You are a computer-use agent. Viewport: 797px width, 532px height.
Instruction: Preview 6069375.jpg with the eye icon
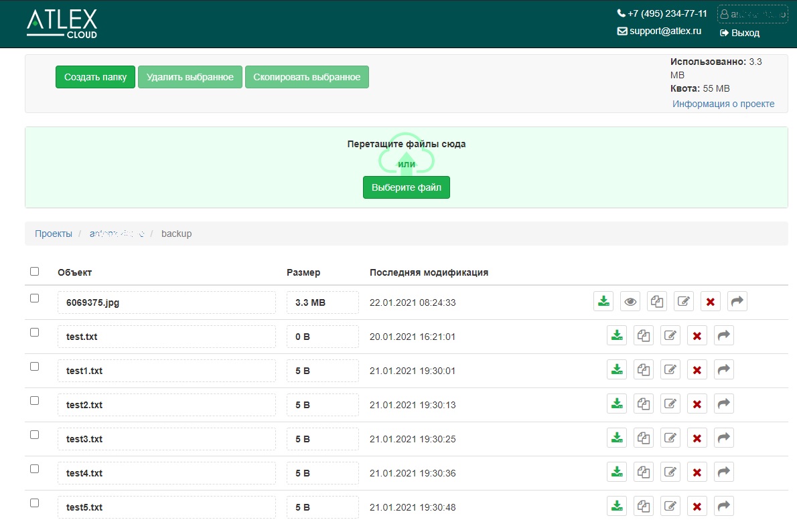click(630, 302)
